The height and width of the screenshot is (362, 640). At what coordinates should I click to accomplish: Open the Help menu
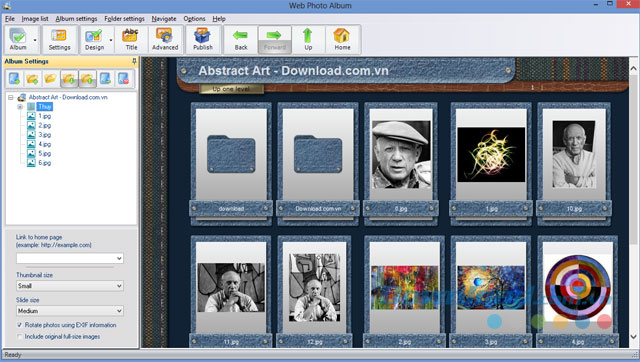click(x=219, y=19)
